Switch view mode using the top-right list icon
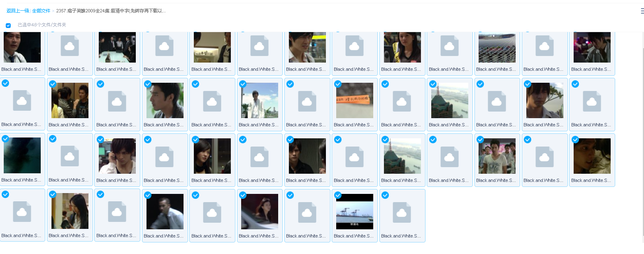 (641, 11)
